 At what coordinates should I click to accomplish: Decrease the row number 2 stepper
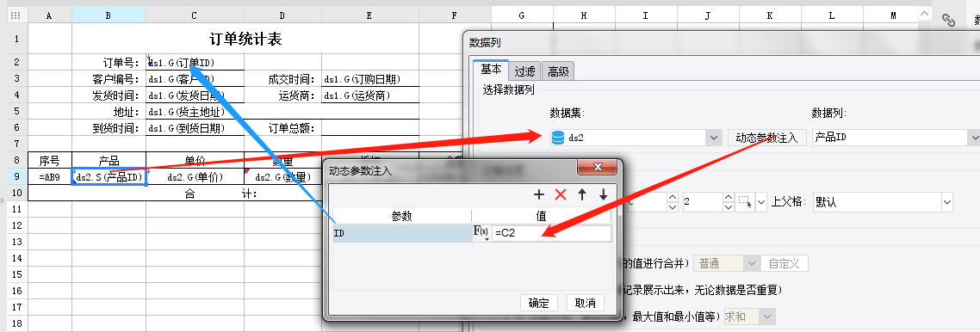click(x=729, y=206)
